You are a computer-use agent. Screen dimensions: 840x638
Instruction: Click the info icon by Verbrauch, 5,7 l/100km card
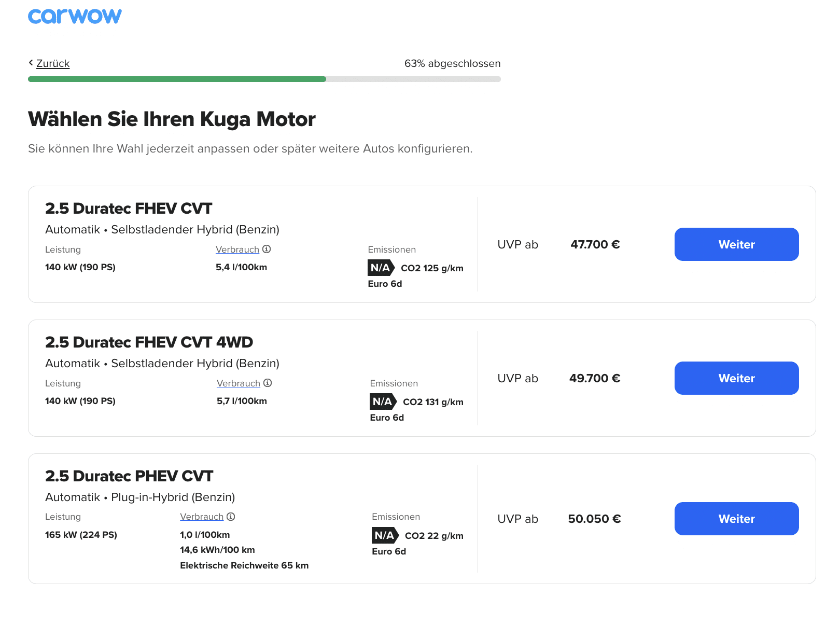[x=268, y=383]
